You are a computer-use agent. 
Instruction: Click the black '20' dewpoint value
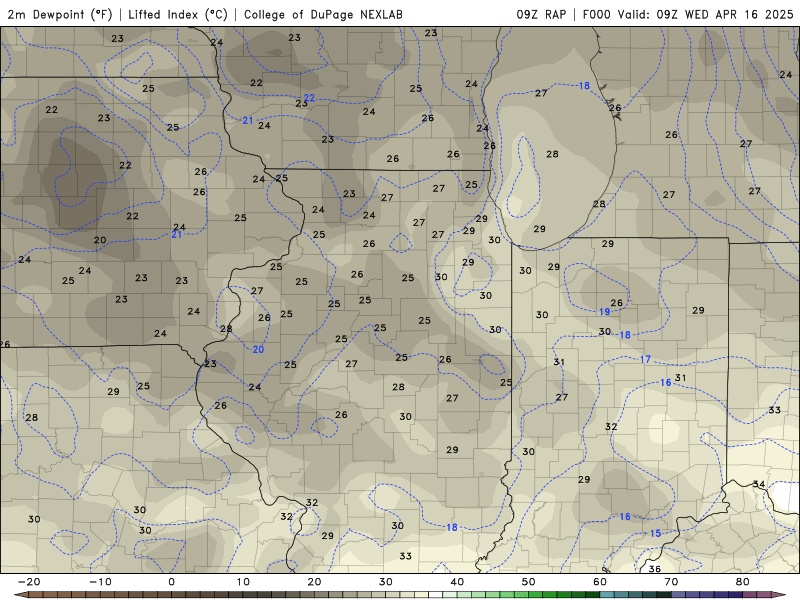100,240
